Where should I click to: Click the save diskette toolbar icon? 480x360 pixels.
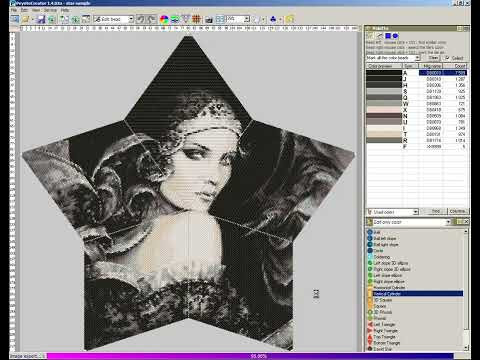[x=41, y=19]
